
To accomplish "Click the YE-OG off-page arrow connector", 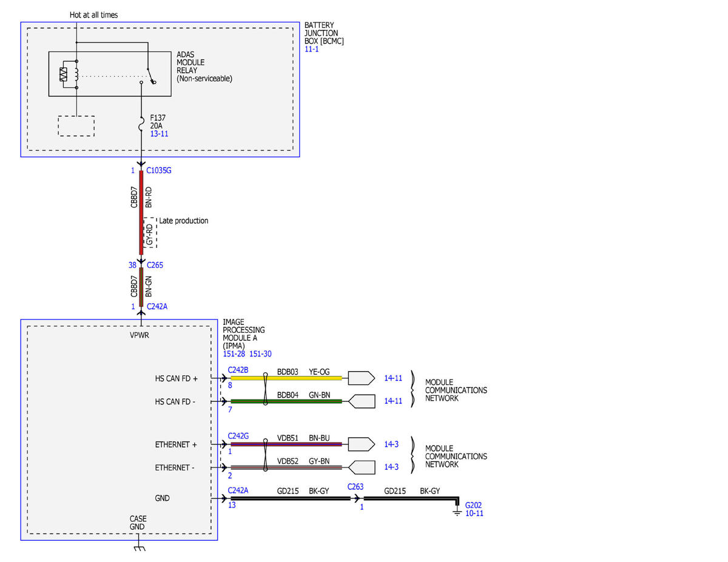I will click(362, 378).
